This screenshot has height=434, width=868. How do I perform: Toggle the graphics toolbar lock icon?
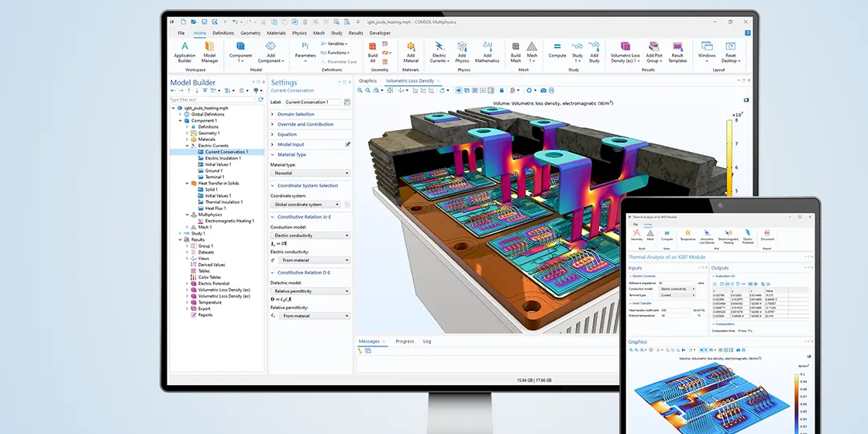tap(501, 91)
